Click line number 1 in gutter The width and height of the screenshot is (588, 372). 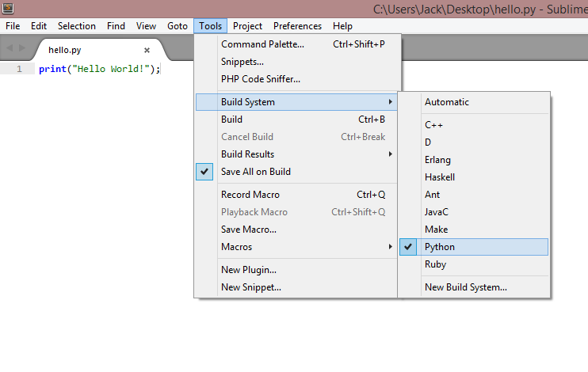coord(19,69)
